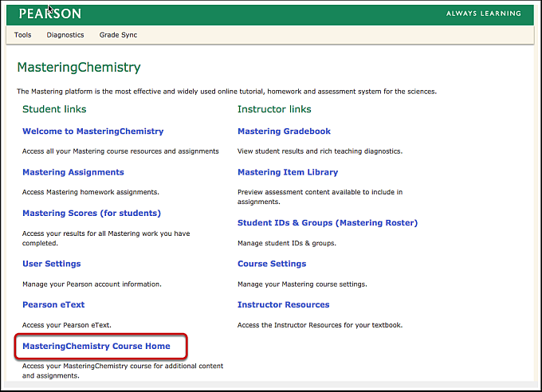Open the Tools menu
The image size is (542, 392).
23,35
